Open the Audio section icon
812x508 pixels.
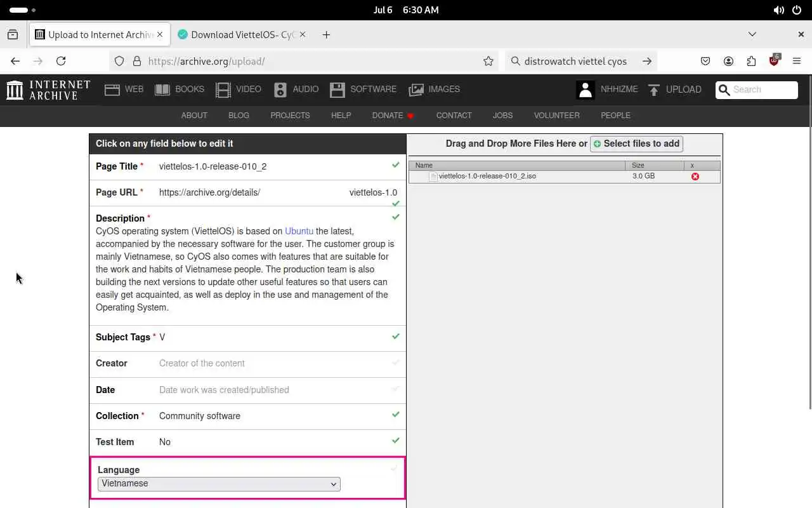tap(280, 90)
